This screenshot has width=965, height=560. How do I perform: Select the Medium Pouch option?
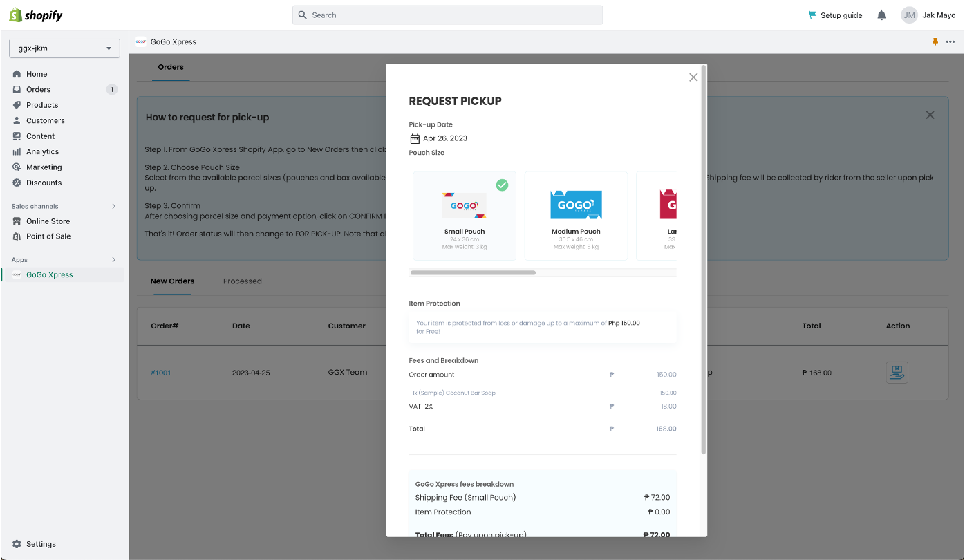point(576,216)
